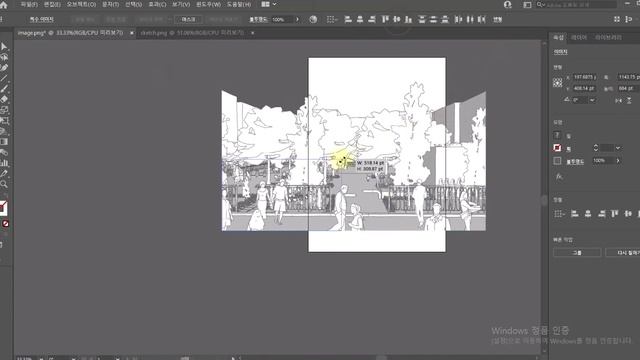Select the Gradient tool
This screenshot has height=360, width=640.
(x=4, y=142)
